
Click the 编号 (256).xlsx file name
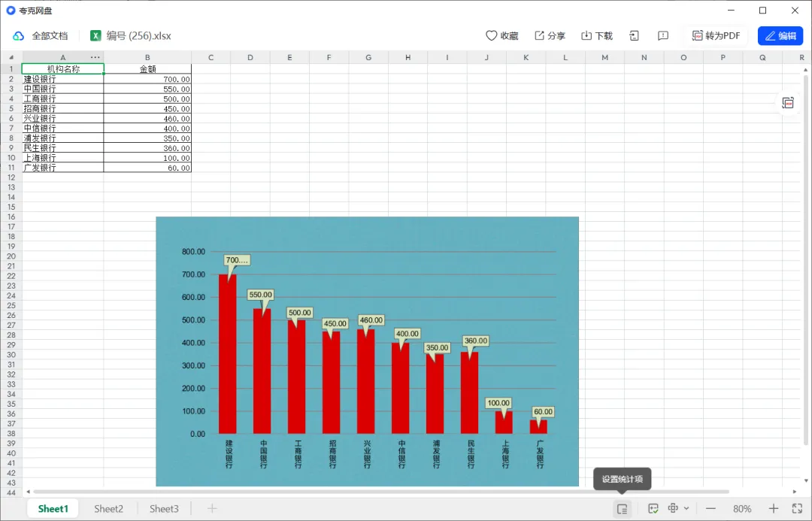tap(139, 36)
